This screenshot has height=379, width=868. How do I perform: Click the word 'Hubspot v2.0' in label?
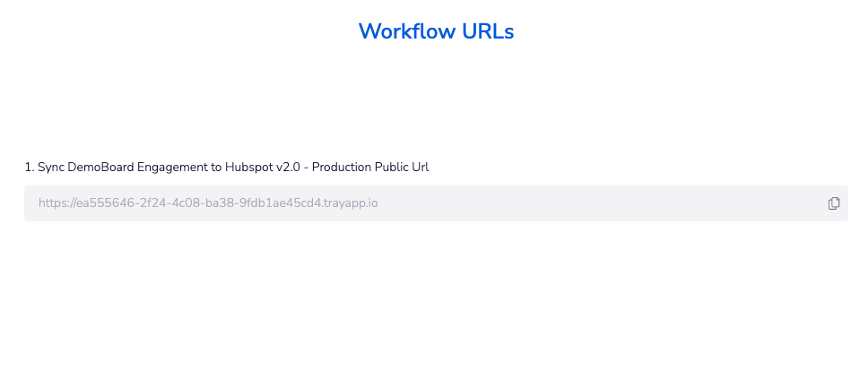263,167
